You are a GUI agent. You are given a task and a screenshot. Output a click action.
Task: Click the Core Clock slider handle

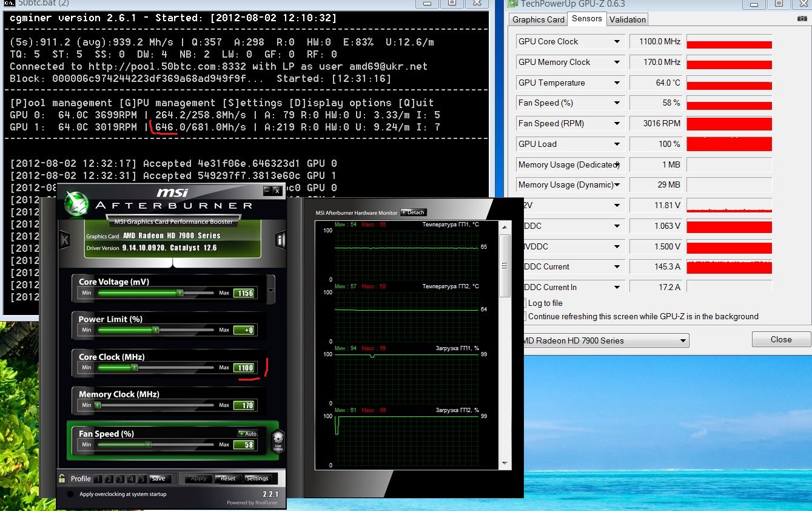tap(135, 368)
